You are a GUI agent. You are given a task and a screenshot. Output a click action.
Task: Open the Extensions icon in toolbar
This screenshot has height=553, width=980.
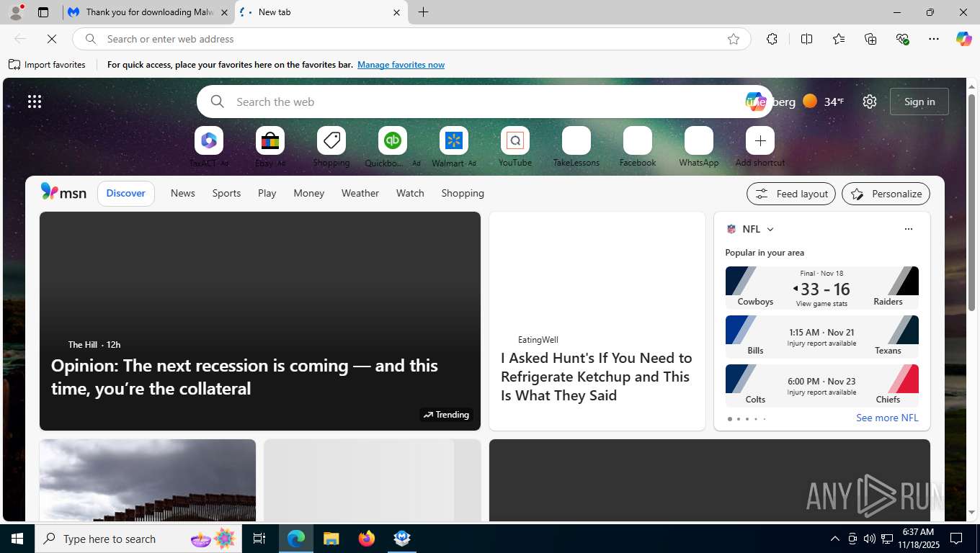click(x=772, y=39)
